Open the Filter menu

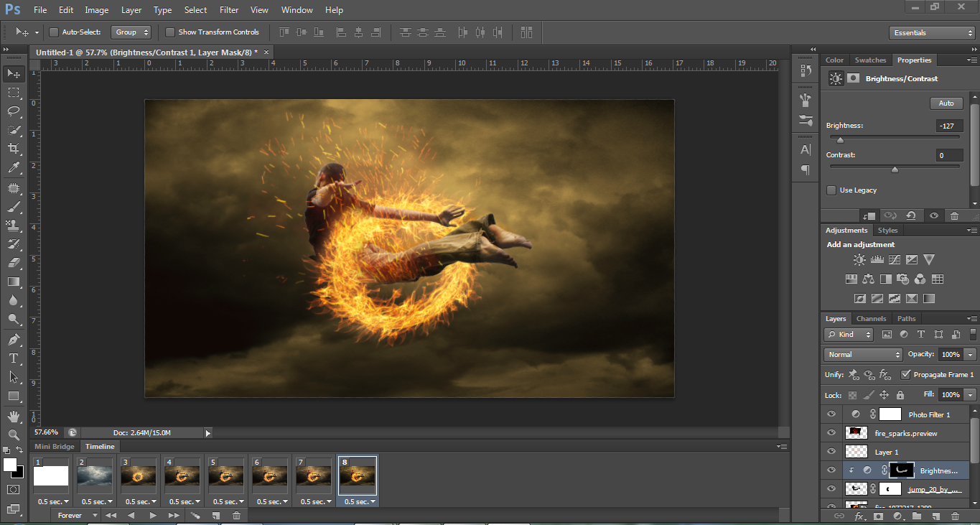click(229, 10)
